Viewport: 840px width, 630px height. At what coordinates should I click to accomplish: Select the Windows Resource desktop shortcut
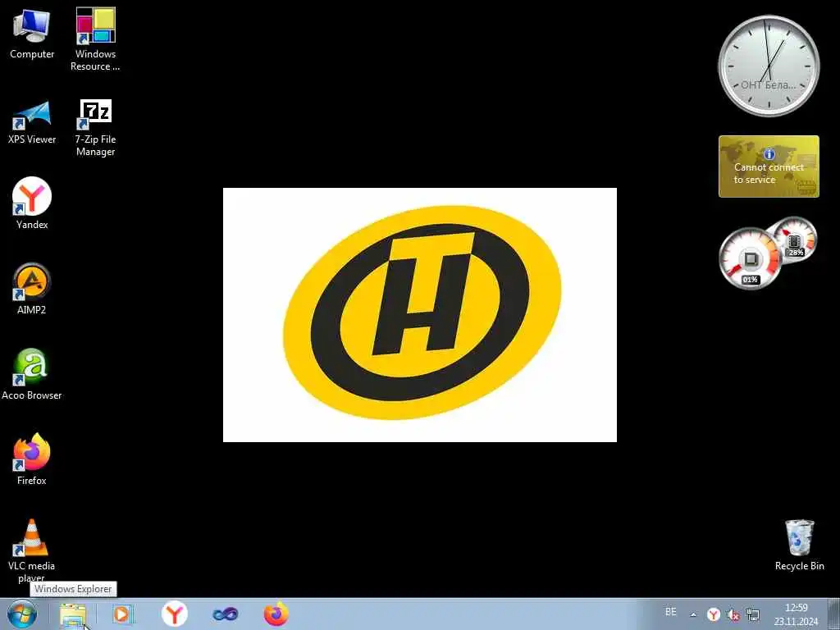95,39
